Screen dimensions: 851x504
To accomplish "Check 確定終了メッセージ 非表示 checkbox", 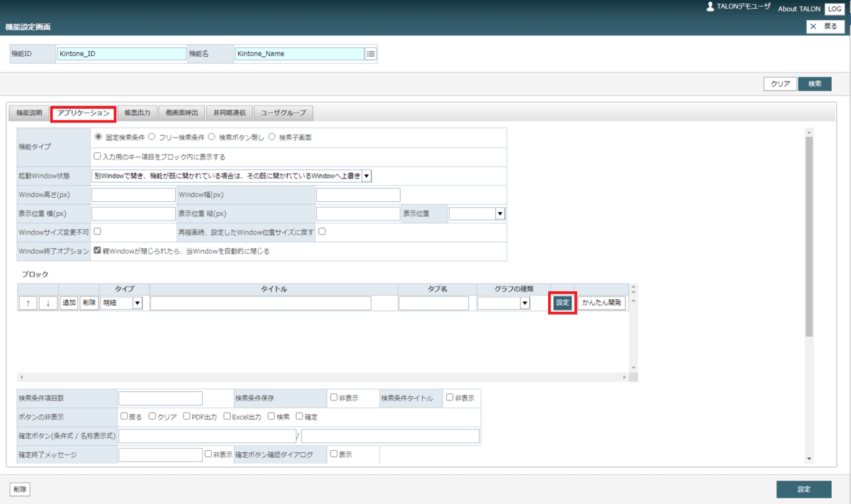I will (208, 454).
